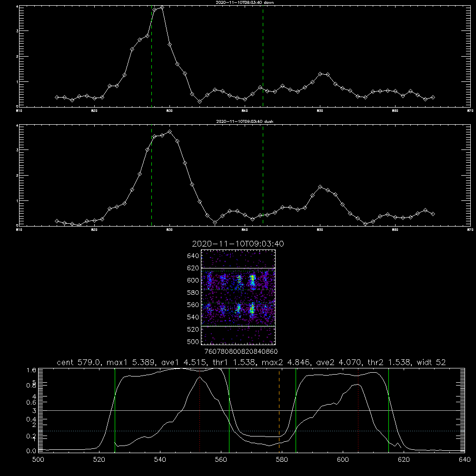The image size is (476, 476).
Task: Click the secondary peak near 850 in dawn plot
Action: [x=320, y=74]
